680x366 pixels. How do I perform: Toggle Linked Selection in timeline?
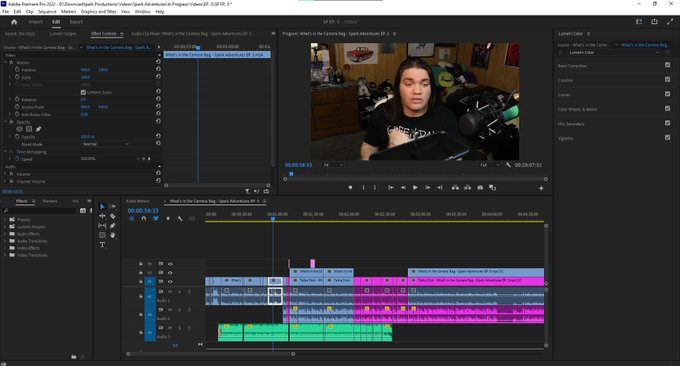(156, 219)
